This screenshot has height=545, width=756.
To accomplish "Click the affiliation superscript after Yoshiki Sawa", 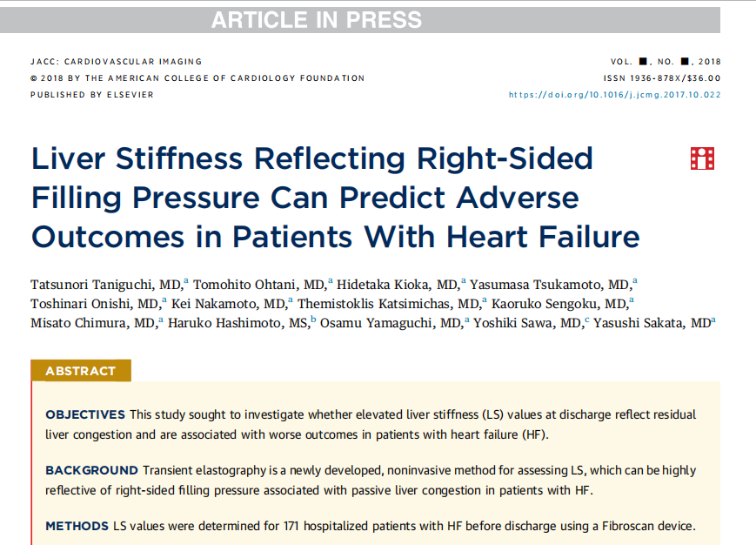I will coord(586,320).
